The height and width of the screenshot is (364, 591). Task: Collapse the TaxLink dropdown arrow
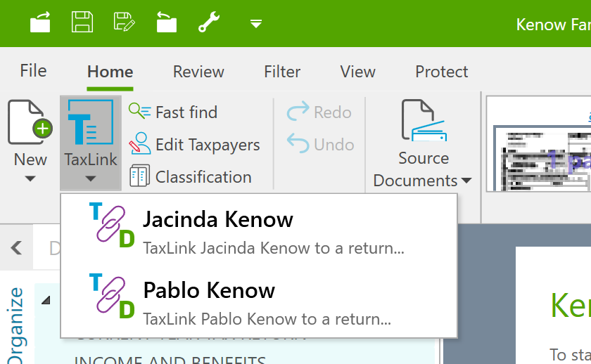pos(91,178)
